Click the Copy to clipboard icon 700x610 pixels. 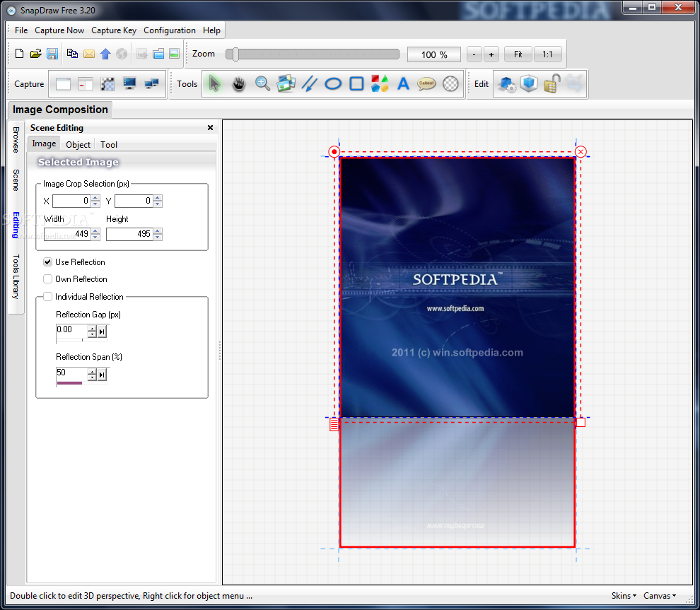72,54
